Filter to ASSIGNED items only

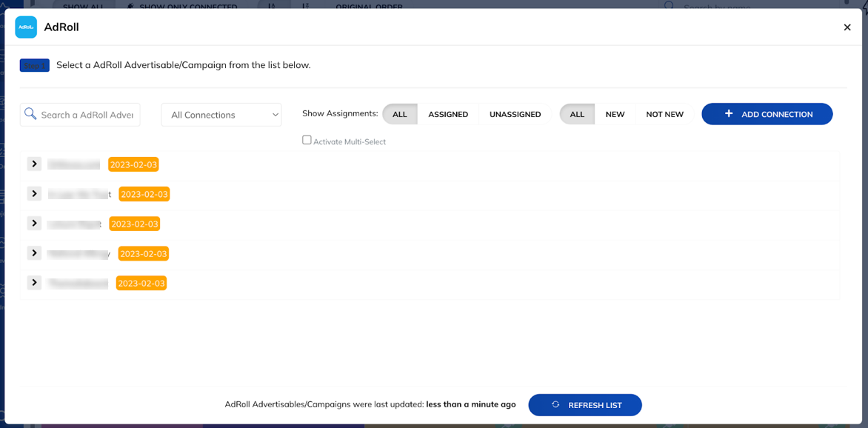(448, 114)
